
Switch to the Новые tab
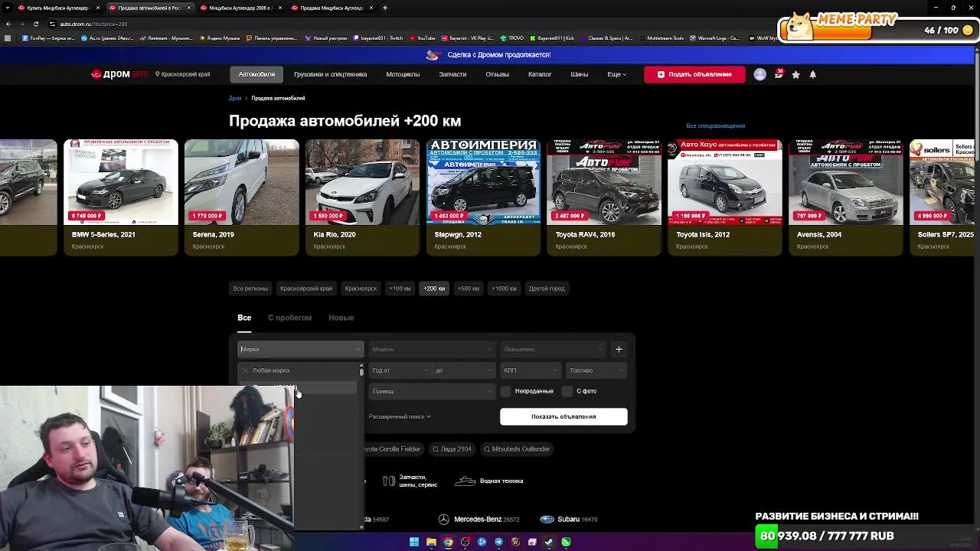[x=341, y=318]
